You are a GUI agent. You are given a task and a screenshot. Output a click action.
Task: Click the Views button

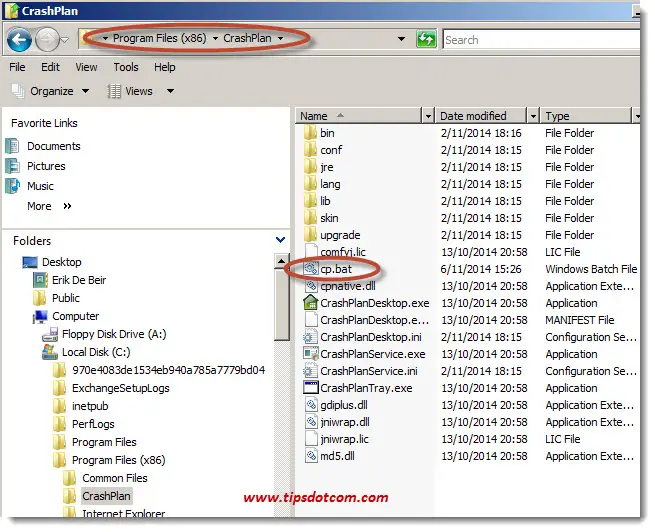click(129, 91)
